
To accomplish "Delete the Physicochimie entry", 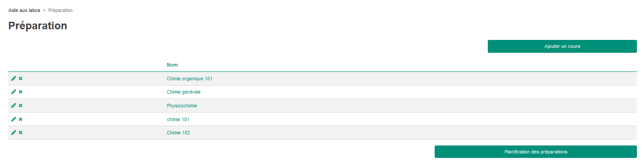I will (20, 106).
